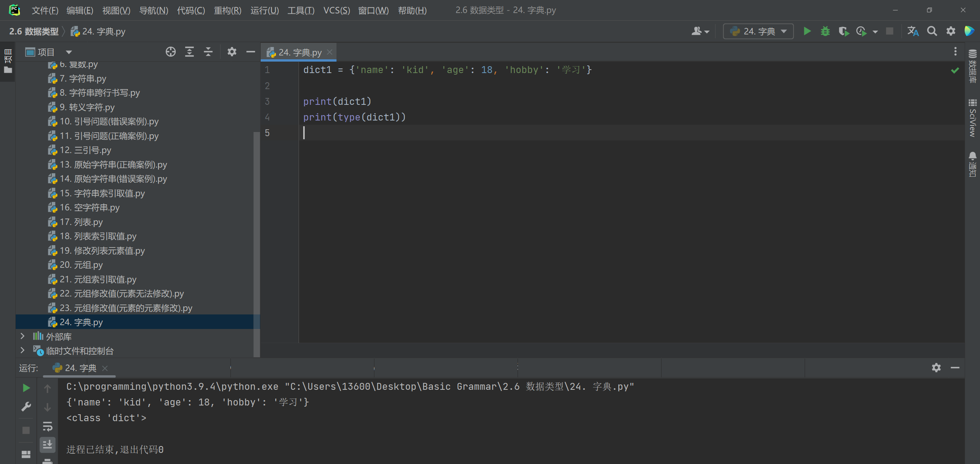Toggle scroll to end in the Run console

click(x=47, y=445)
